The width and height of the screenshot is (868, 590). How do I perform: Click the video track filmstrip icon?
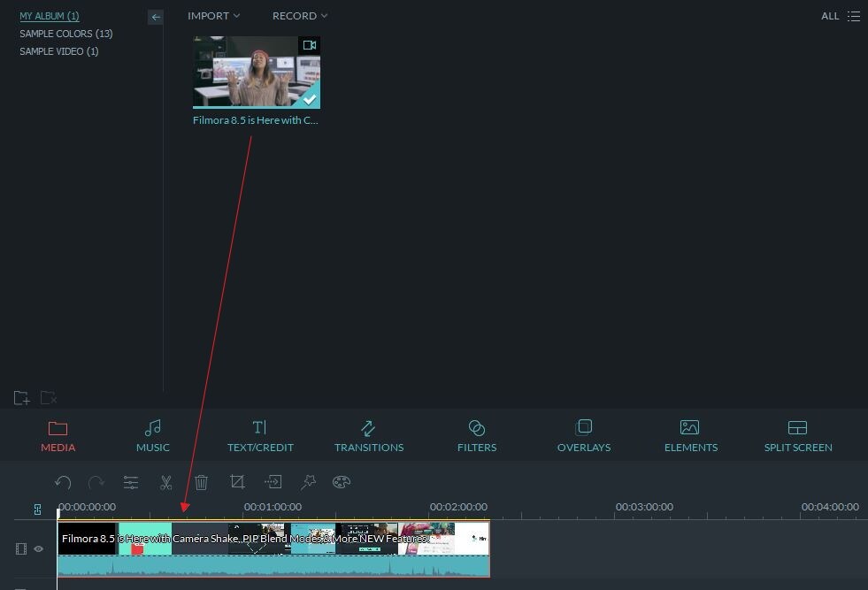click(x=21, y=549)
